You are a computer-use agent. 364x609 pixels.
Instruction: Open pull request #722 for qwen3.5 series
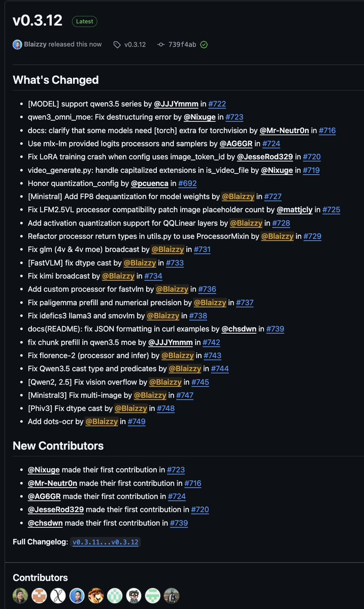217,104
